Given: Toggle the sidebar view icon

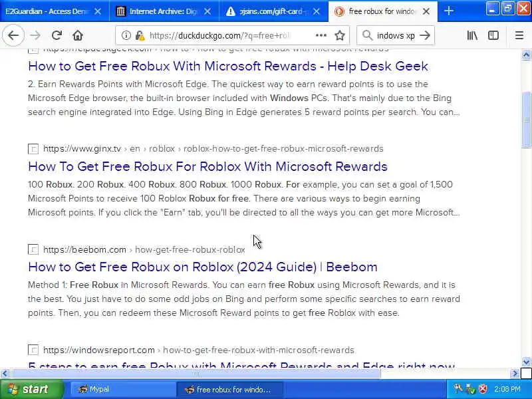Looking at the screenshot, I should click(x=493, y=35).
